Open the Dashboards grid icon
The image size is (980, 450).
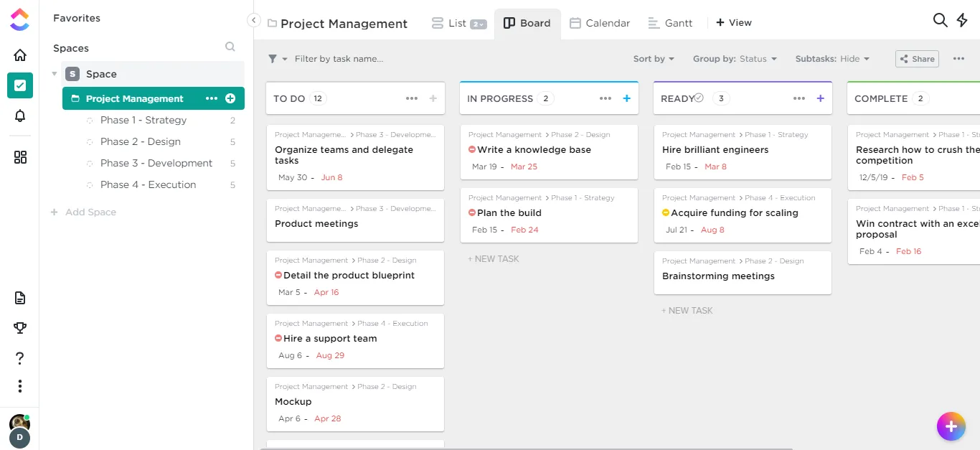(x=19, y=156)
